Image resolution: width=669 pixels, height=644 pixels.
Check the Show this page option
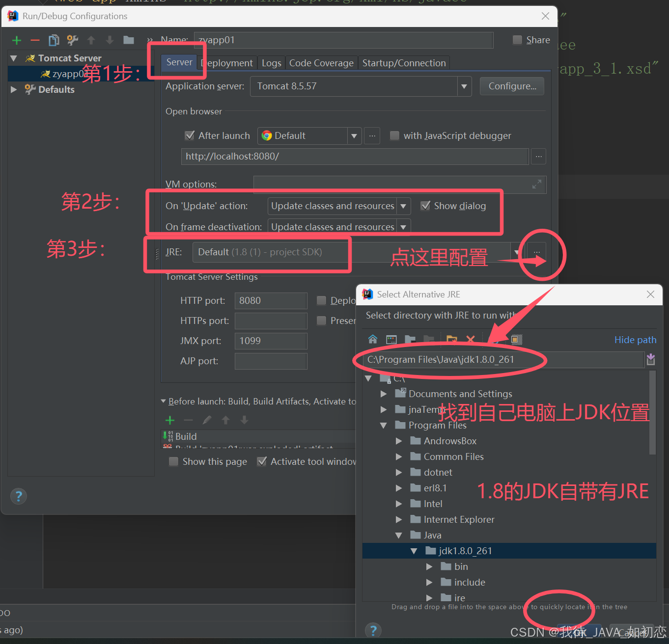point(173,461)
